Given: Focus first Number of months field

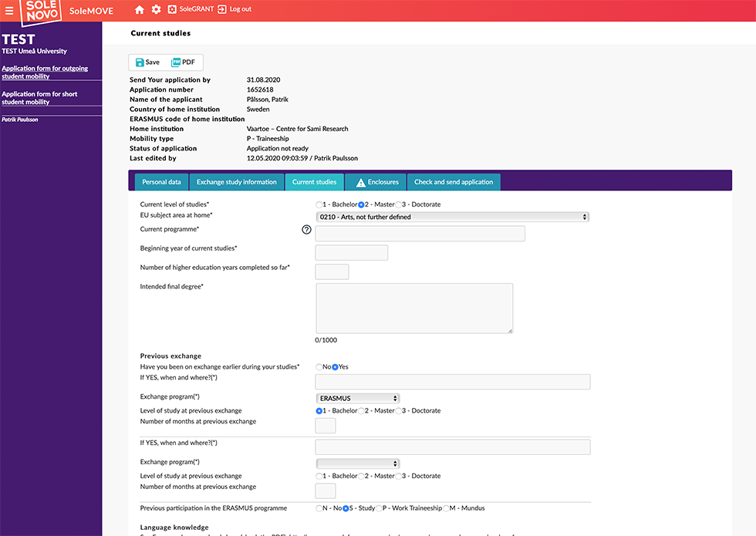Looking at the screenshot, I should (x=326, y=426).
